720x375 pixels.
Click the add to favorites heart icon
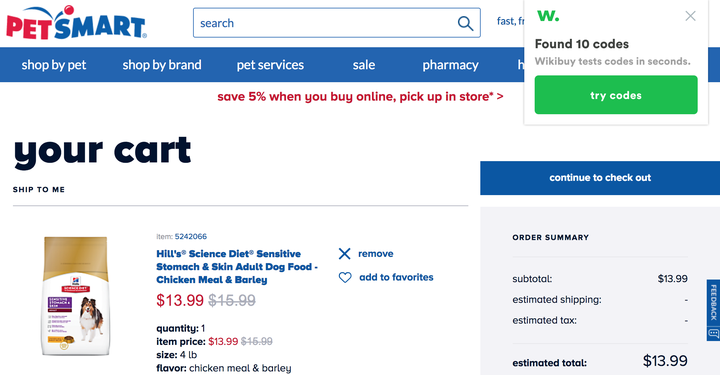[x=345, y=277]
